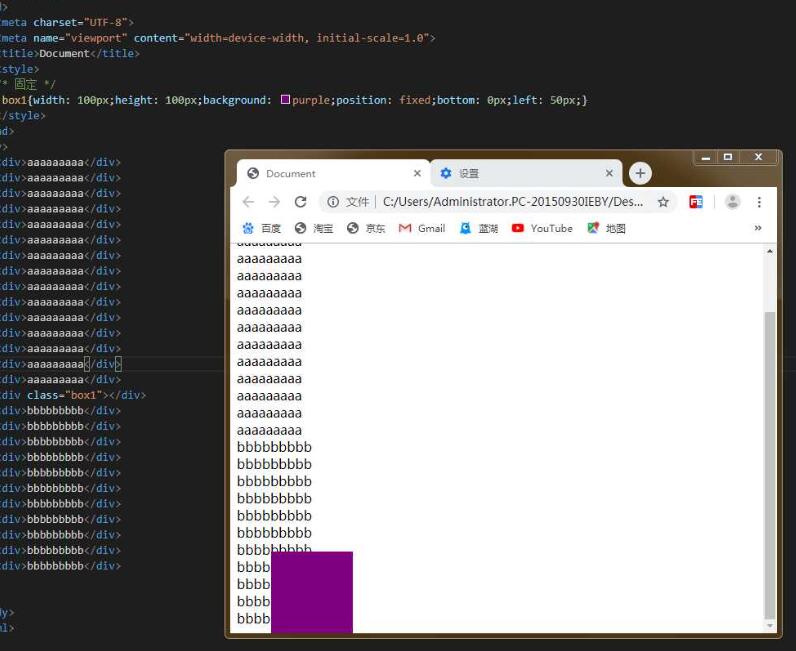Open Chrome three-dot menu
796x651 pixels.
[x=759, y=202]
